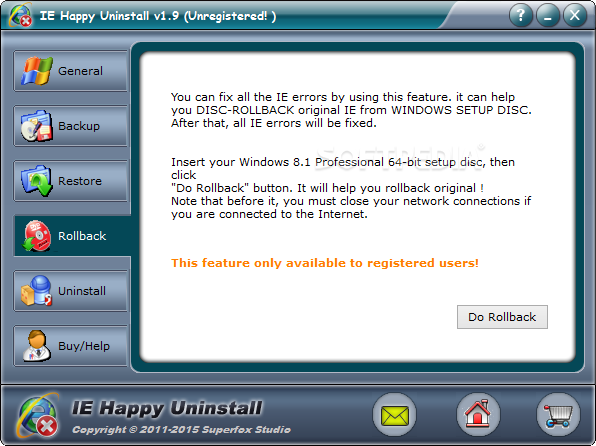
Task: Go to the Uninstall tab
Action: coord(71,291)
